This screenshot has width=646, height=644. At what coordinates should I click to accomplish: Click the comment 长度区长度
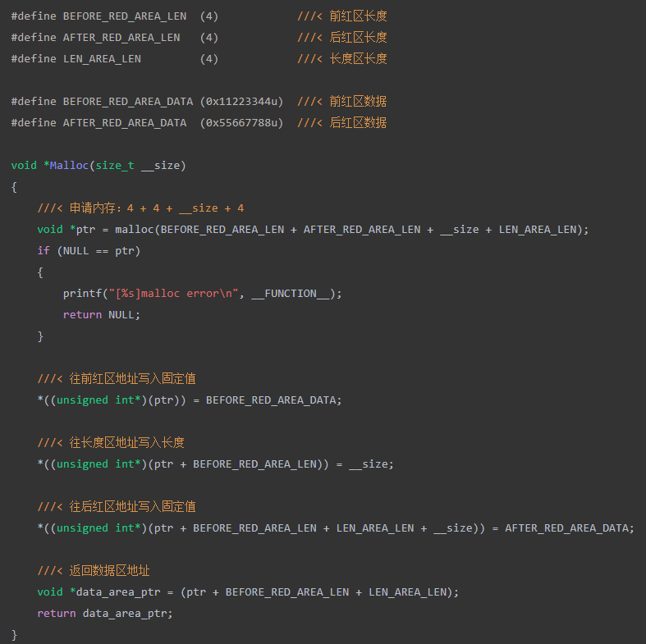(x=358, y=59)
